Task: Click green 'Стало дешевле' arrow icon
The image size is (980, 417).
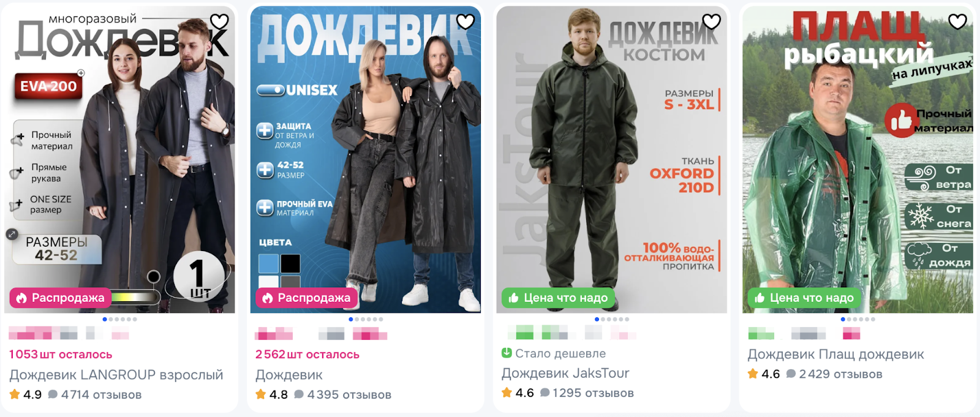Action: [x=507, y=353]
